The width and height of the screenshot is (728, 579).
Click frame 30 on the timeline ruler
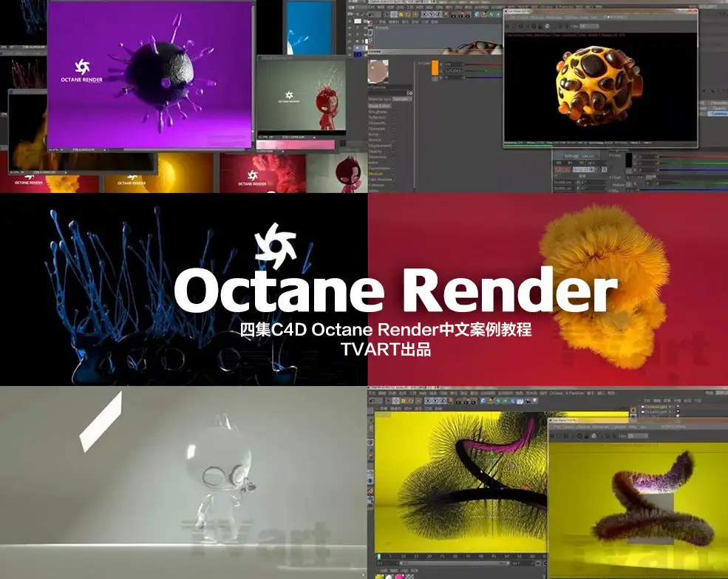pyautogui.click(x=455, y=556)
